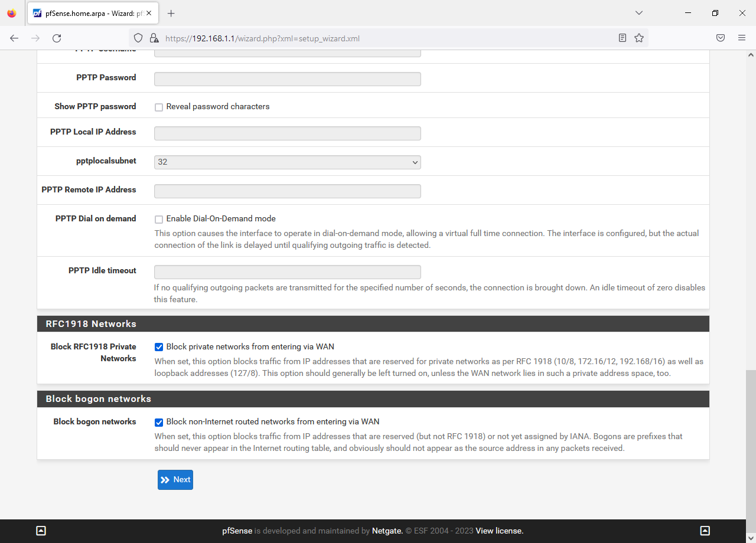The width and height of the screenshot is (756, 543).
Task: Click the Block RFC1918 Private Networks label
Action: 93,352
